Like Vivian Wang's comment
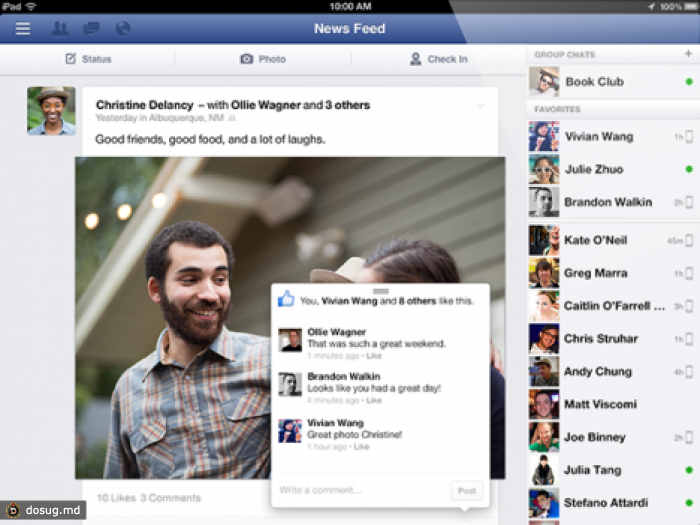 (362, 447)
